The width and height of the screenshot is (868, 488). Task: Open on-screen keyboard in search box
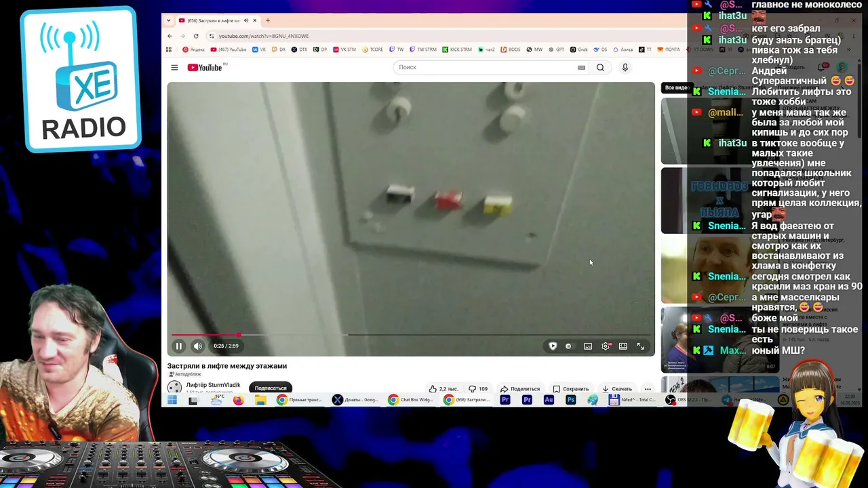581,67
